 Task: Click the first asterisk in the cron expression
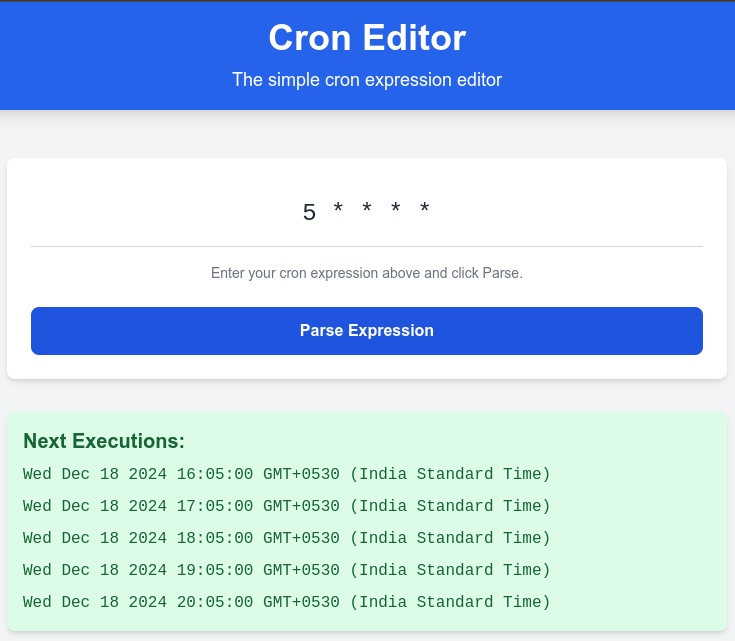pyautogui.click(x=338, y=210)
